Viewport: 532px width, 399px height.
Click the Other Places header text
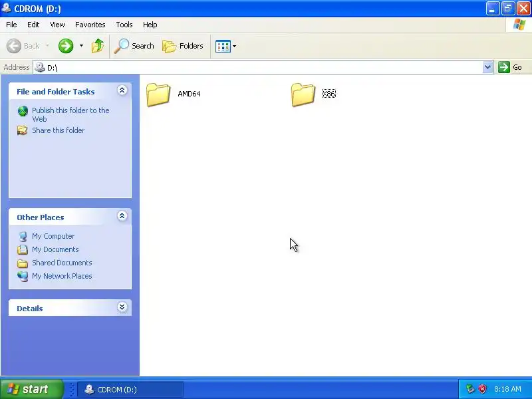41,217
